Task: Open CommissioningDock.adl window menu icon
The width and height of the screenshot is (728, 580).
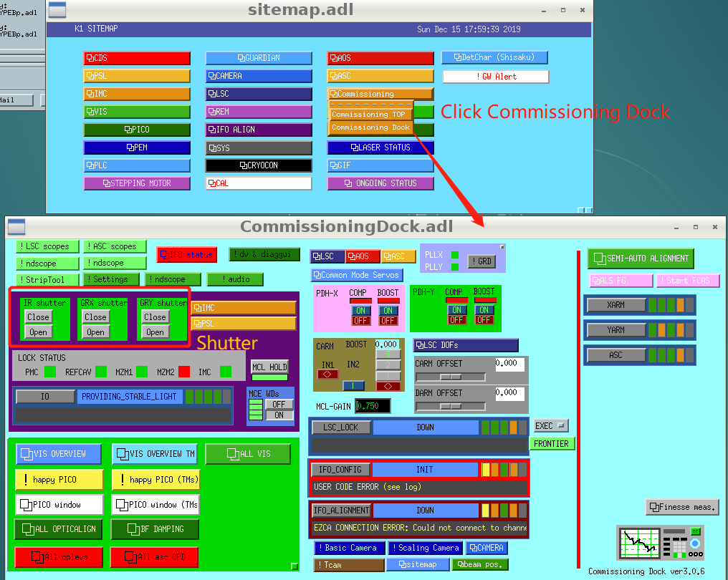Action: [17, 227]
